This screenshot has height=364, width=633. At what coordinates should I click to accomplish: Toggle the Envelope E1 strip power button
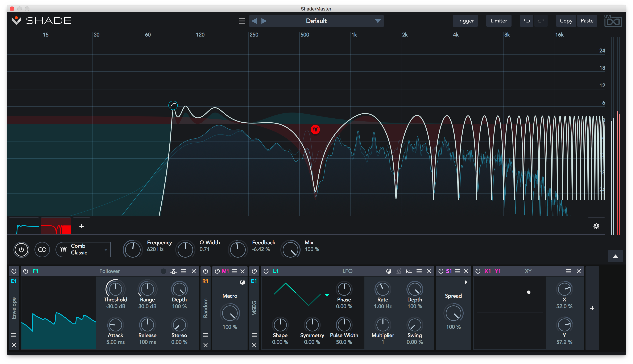[x=14, y=271]
